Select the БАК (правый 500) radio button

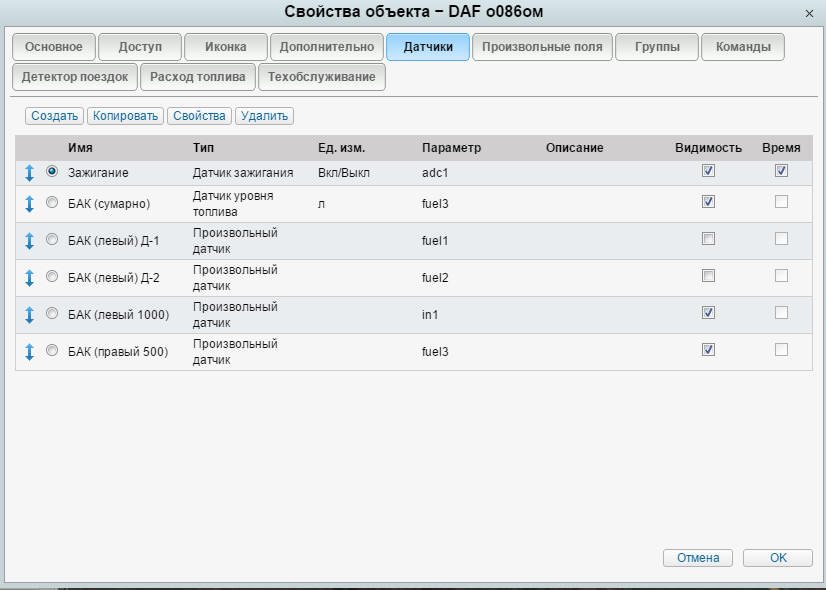click(x=52, y=350)
